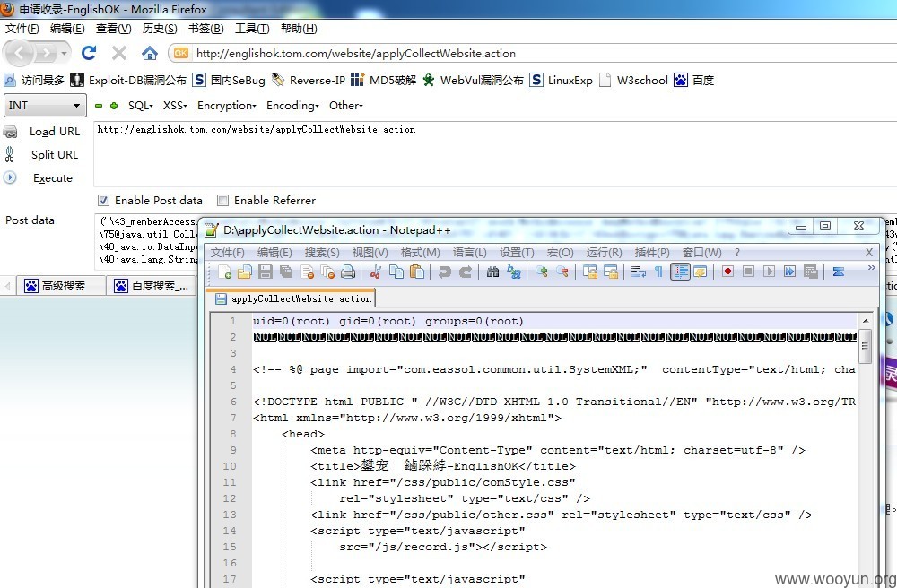897x588 pixels.
Task: Open Firefox 书签(B) menu
Action: pyautogui.click(x=206, y=28)
